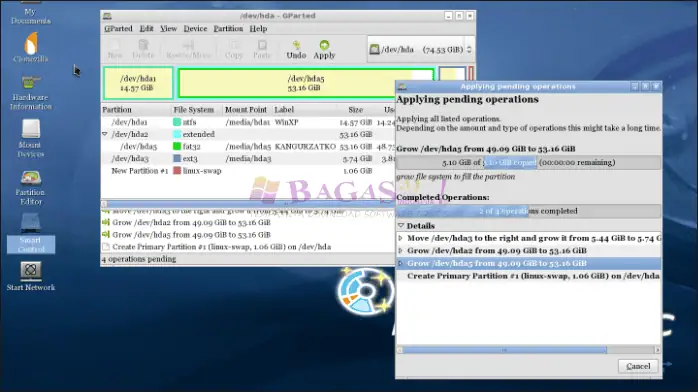Image resolution: width=698 pixels, height=392 pixels.
Task: Click the Start Network desktop icon
Action: [x=31, y=276]
